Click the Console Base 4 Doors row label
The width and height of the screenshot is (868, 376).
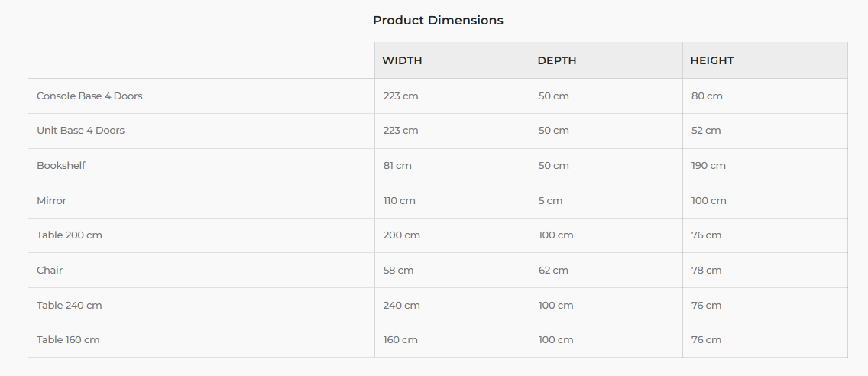click(89, 96)
